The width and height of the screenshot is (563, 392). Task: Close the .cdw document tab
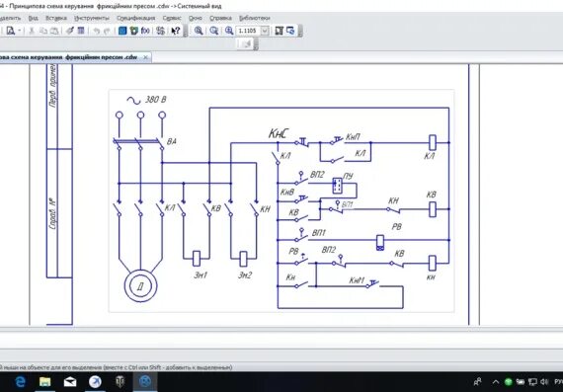[145, 57]
